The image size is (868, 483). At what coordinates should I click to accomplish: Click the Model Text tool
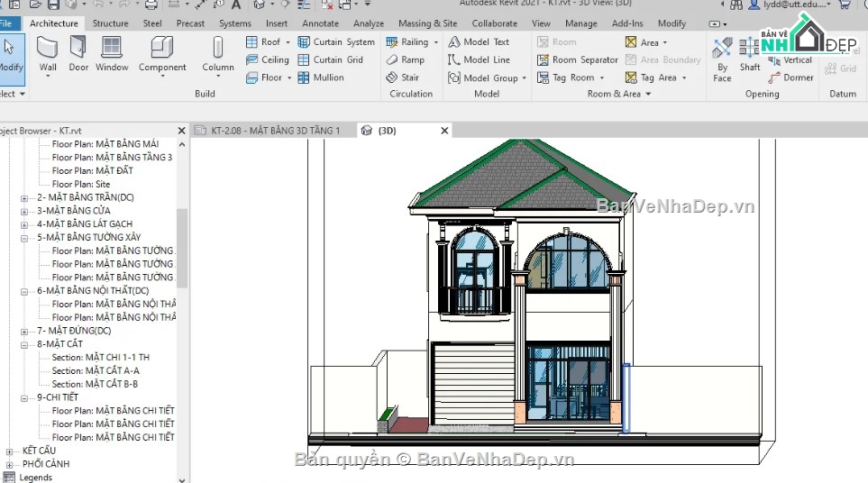pos(479,42)
